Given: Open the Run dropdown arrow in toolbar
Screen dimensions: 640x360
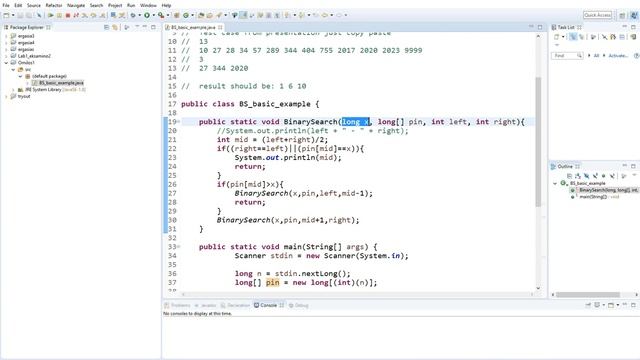Looking at the screenshot, I should (153, 15).
